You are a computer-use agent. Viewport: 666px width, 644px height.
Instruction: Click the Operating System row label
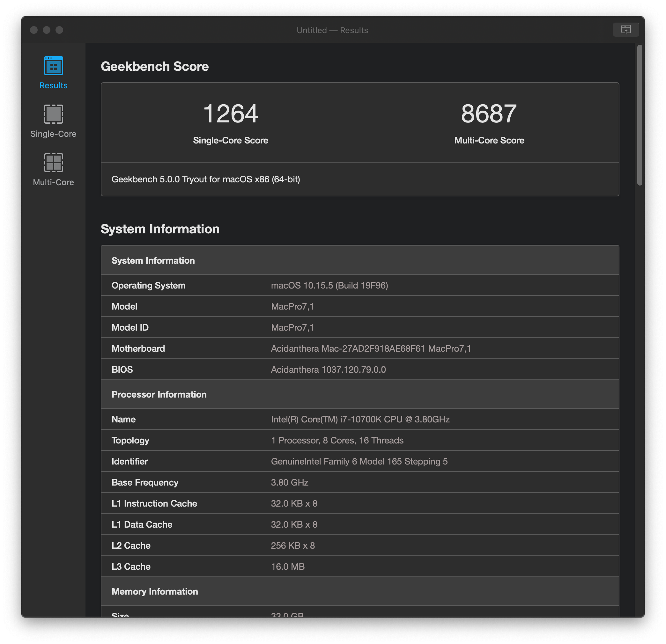[149, 285]
